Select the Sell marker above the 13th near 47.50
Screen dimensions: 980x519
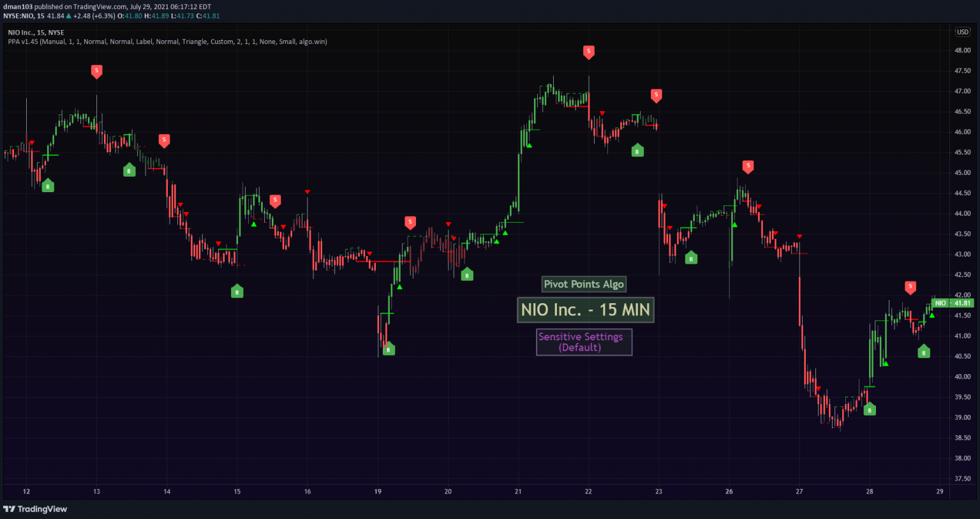(x=96, y=71)
